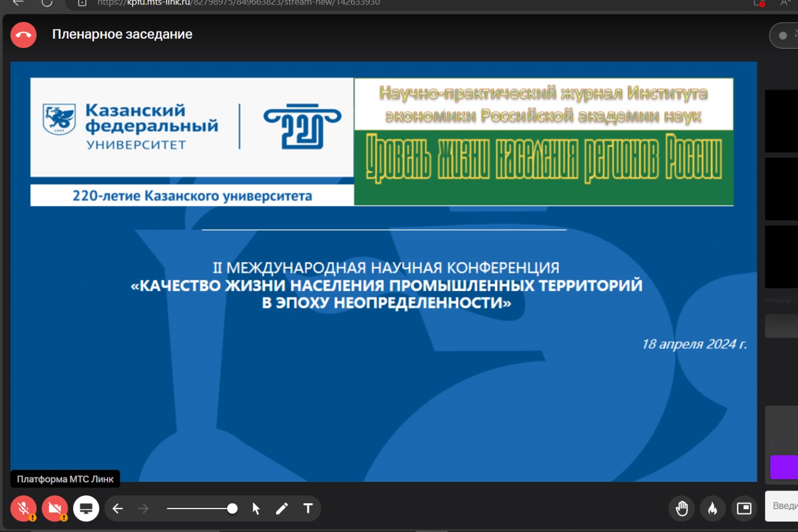The height and width of the screenshot is (532, 798).
Task: Open picture-in-picture mode
Action: pyautogui.click(x=744, y=509)
